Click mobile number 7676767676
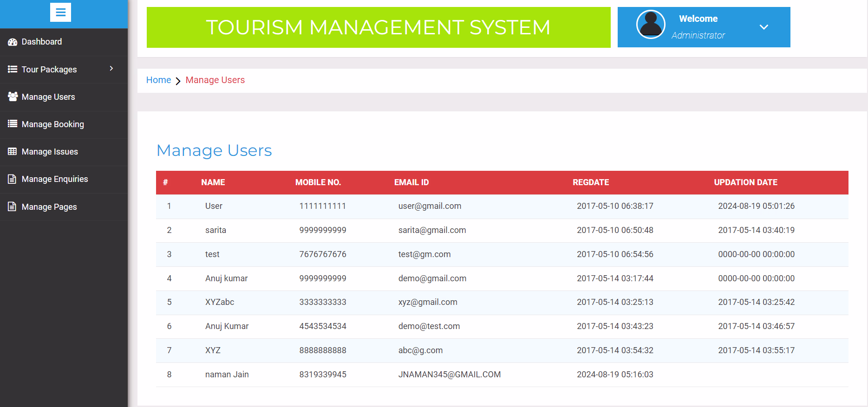Viewport: 868px width, 407px height. 322,254
